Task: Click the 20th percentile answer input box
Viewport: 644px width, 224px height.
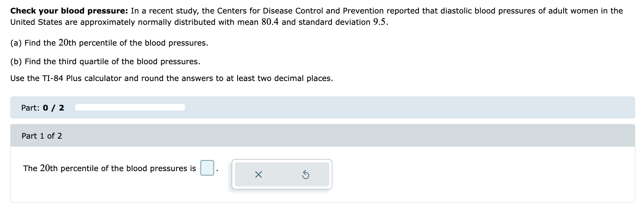Action: tap(207, 168)
